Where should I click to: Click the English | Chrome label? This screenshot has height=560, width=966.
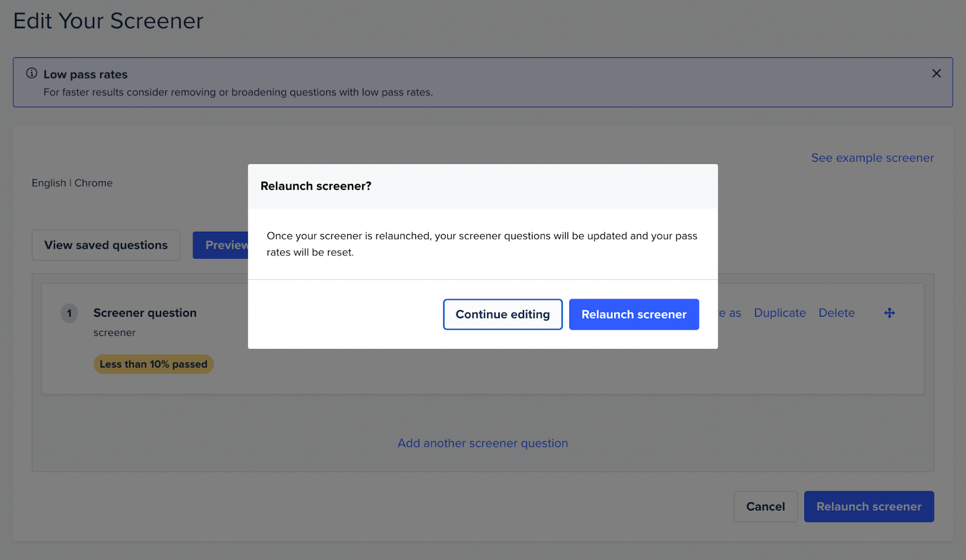pos(72,183)
